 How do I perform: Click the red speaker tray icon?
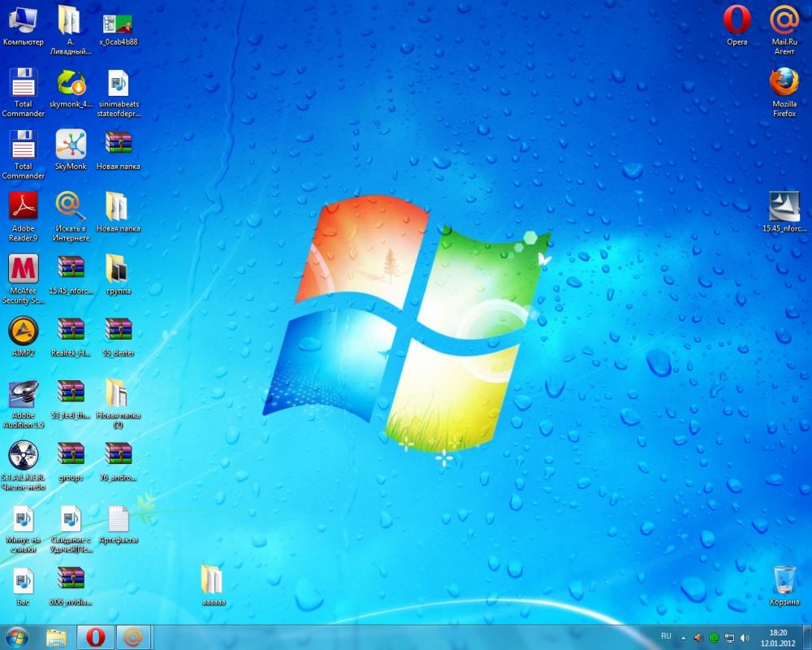point(698,638)
